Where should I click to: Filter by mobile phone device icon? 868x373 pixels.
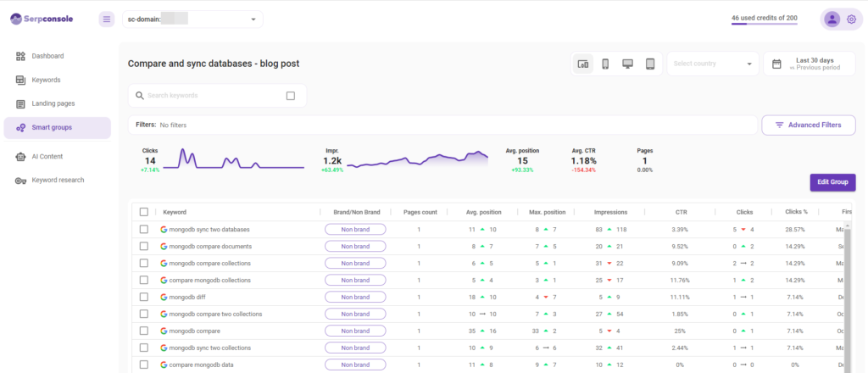tap(605, 64)
